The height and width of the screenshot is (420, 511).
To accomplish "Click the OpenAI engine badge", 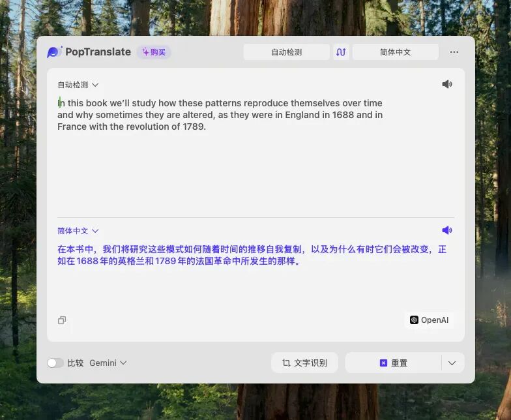I will 429,320.
